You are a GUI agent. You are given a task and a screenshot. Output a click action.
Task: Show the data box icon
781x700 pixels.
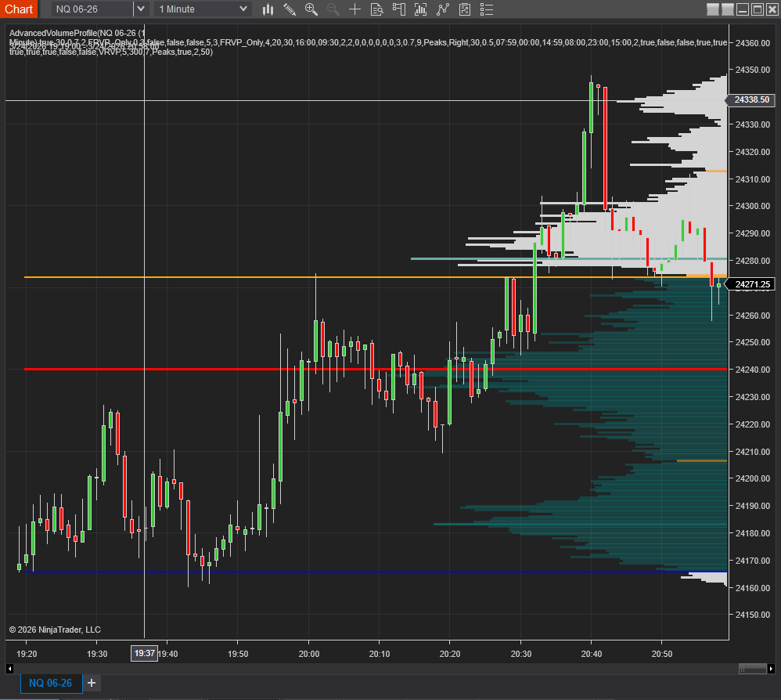click(x=376, y=9)
